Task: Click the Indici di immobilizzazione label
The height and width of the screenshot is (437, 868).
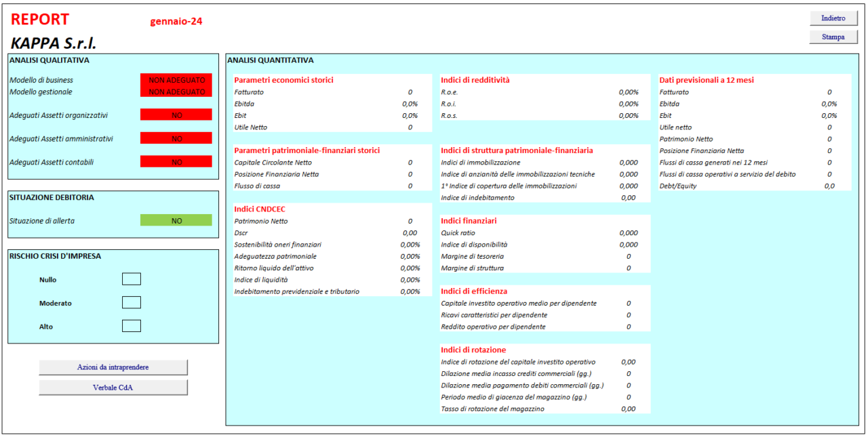Action: [x=481, y=163]
